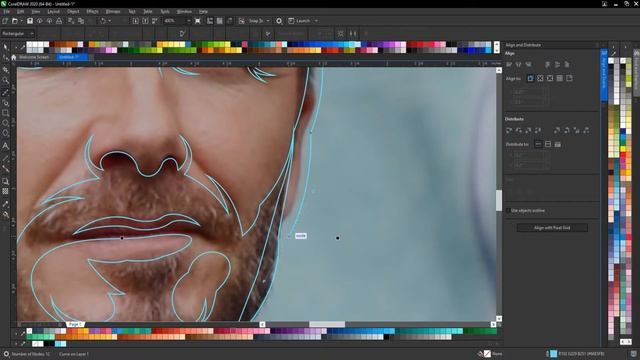Check the Use objects outline checkbox
This screenshot has width=640, height=360.
click(508, 211)
